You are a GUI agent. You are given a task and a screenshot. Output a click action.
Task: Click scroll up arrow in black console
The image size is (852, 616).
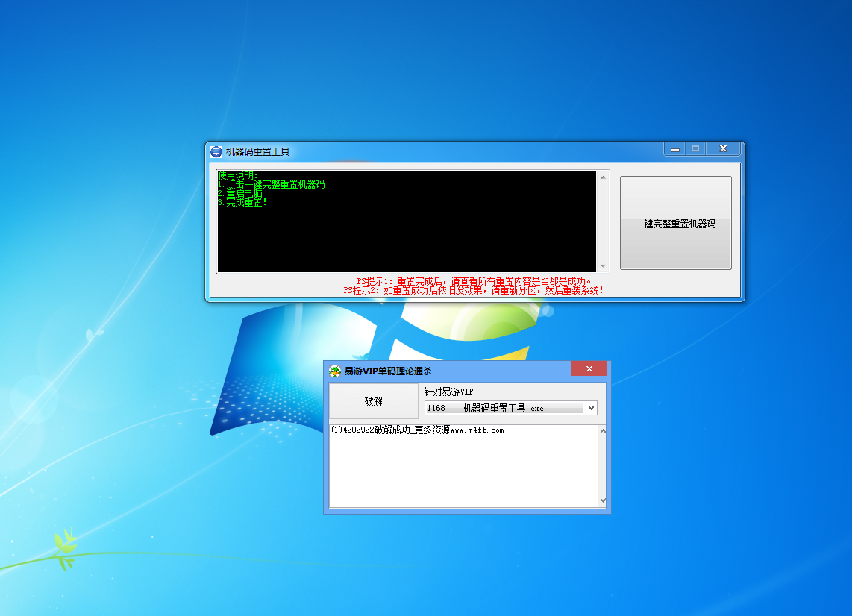603,177
